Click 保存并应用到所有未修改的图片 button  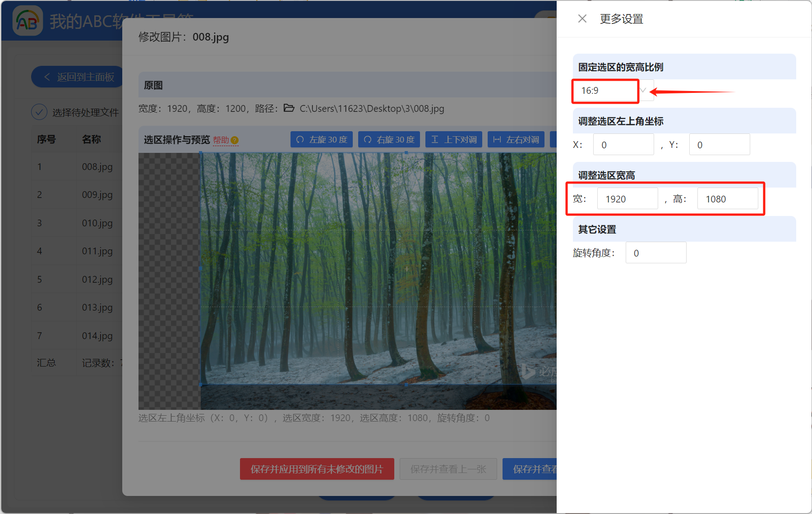(317, 469)
